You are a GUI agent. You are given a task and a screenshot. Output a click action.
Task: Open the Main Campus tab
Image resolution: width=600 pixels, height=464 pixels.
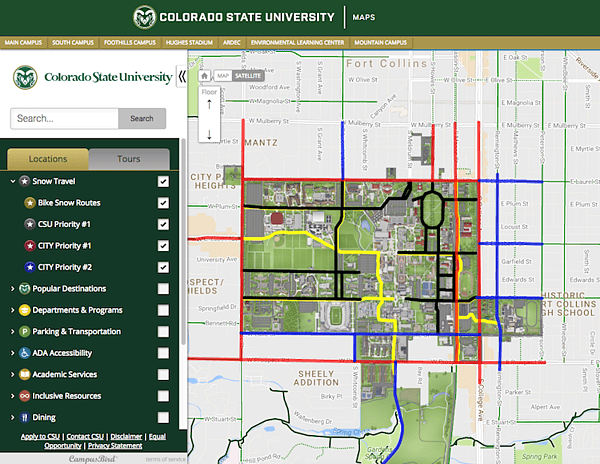23,42
